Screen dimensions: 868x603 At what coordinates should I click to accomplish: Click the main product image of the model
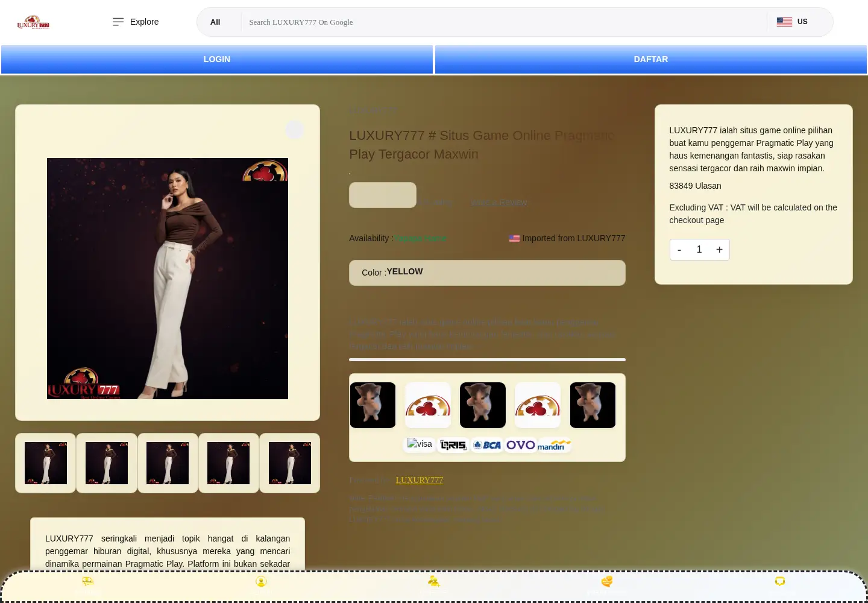[168, 279]
